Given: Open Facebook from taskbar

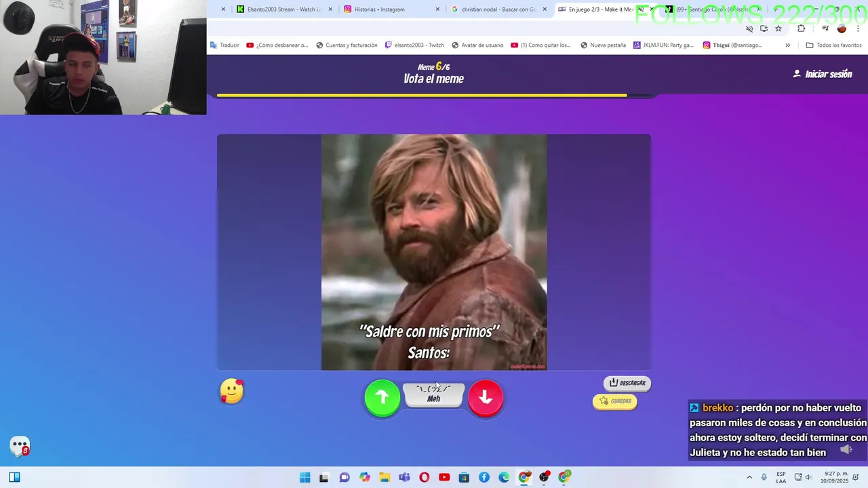Looking at the screenshot, I should 484,477.
